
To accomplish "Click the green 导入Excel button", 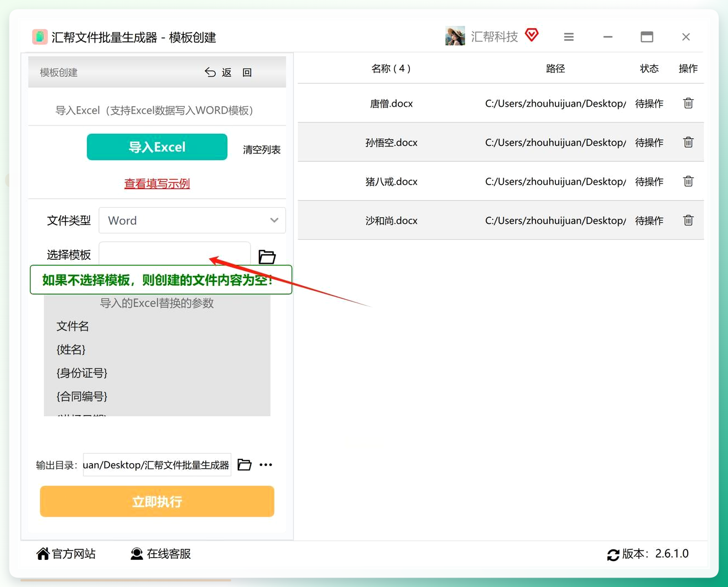I will [157, 147].
